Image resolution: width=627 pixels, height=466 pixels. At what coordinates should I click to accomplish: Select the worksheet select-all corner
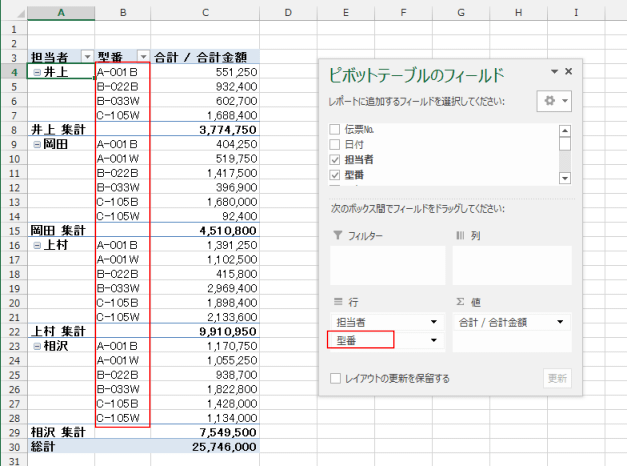[x=14, y=13]
